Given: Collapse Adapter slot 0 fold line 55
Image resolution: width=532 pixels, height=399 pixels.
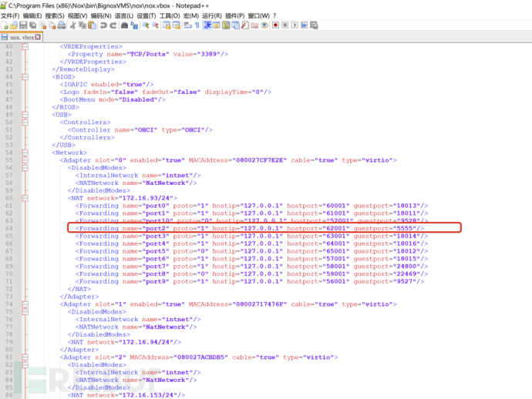Looking at the screenshot, I should [x=25, y=160].
